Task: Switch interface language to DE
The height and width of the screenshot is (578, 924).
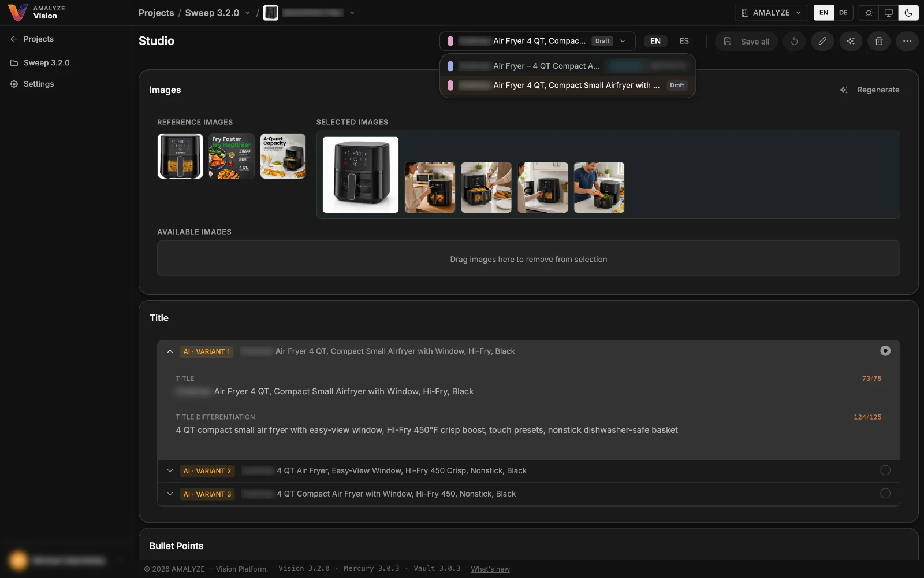Action: 843,13
